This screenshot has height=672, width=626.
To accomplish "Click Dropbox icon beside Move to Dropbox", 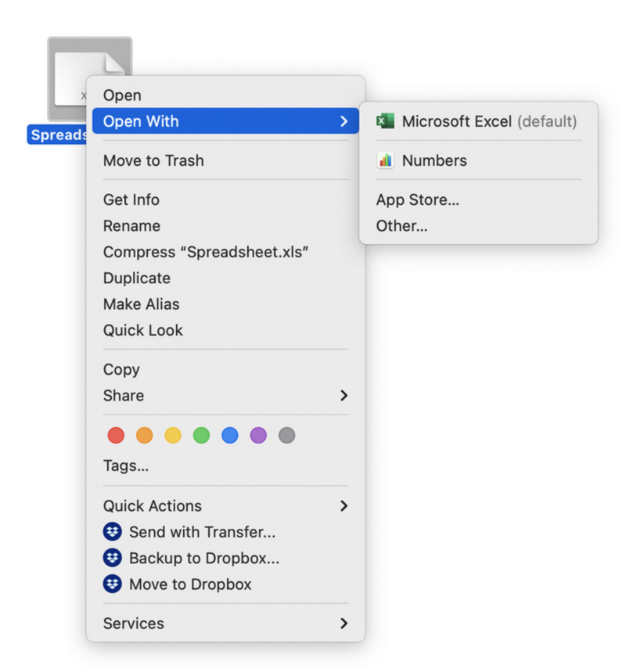I will tap(113, 584).
